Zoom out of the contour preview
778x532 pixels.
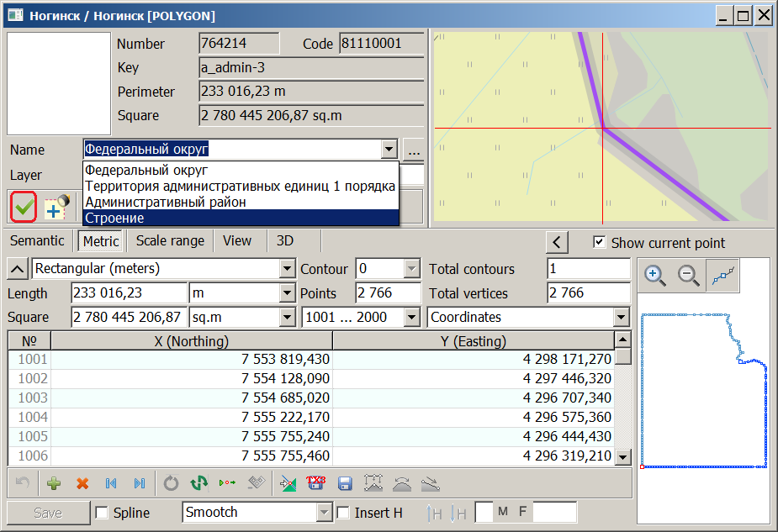685,275
